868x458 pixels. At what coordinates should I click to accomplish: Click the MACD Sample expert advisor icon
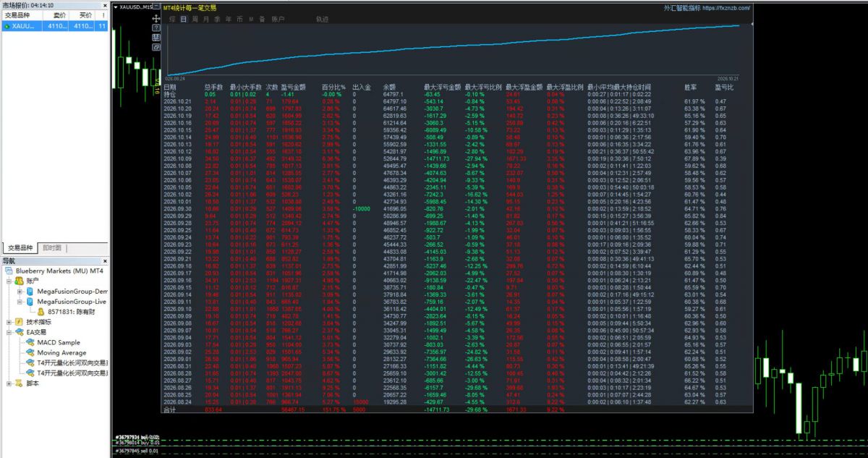30,342
